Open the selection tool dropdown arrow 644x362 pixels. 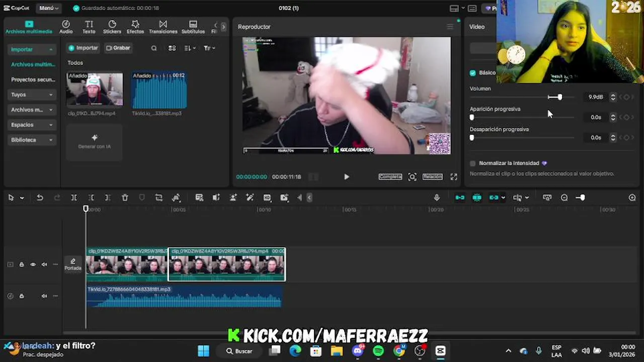pos(22,198)
